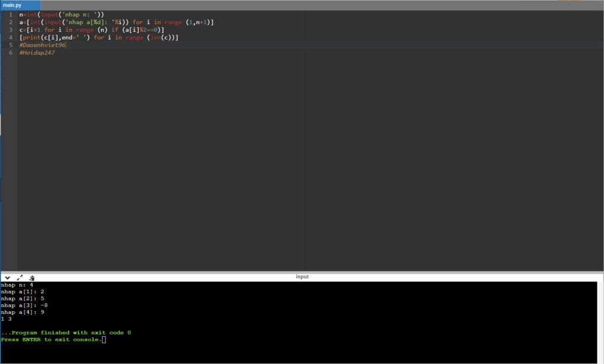The image size is (604, 364).
Task: Click line number 1 in the gutter
Action: pyautogui.click(x=11, y=14)
